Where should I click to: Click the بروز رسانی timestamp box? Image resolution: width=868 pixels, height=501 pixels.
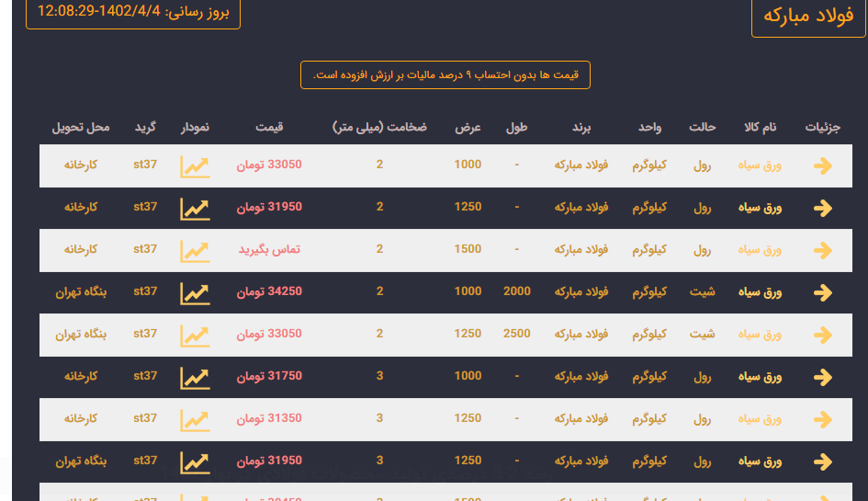tap(133, 14)
